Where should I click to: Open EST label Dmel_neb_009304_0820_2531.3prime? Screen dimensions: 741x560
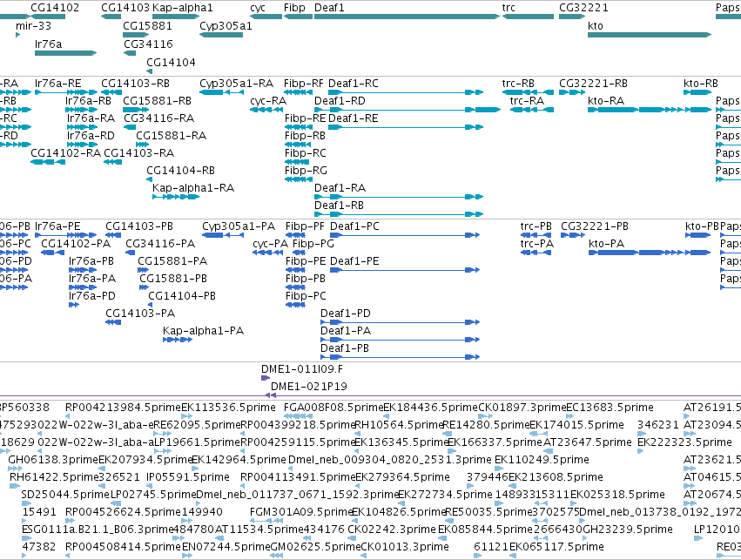(x=390, y=459)
